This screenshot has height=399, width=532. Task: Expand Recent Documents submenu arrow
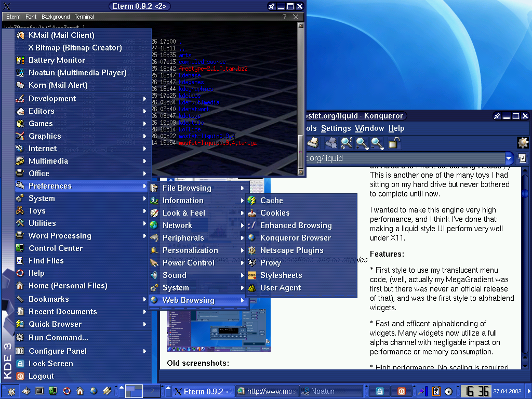click(x=145, y=312)
